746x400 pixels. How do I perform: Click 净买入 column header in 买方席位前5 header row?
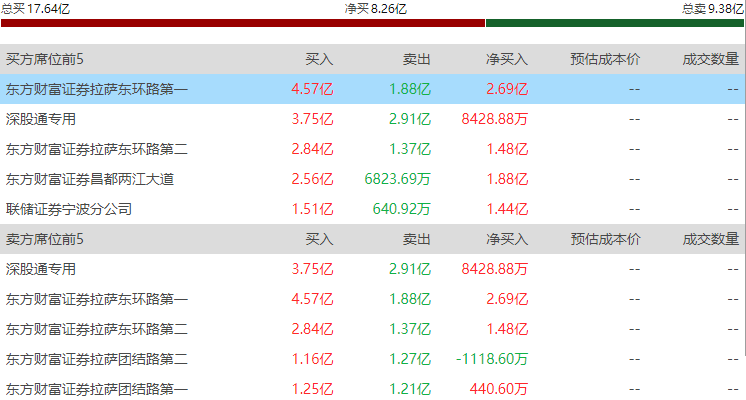(x=507, y=59)
